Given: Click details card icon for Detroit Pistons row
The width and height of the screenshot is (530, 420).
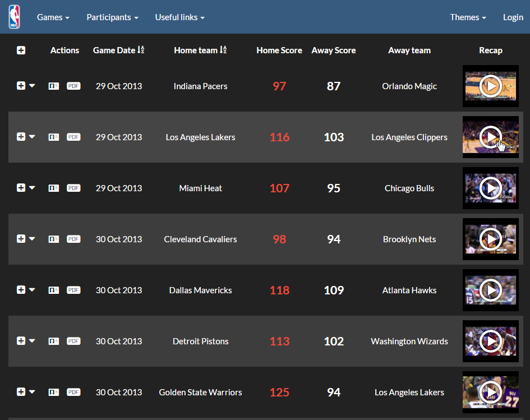Looking at the screenshot, I should tap(54, 341).
